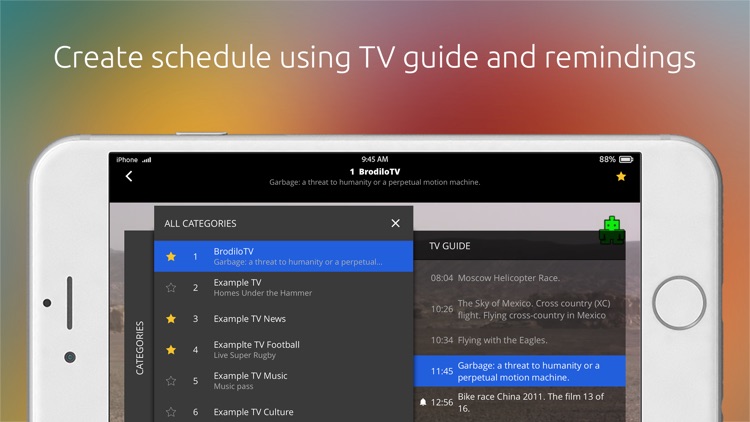Tap the reminder bell beside 12:56
Viewport: 750px width, 422px height.
[423, 402]
